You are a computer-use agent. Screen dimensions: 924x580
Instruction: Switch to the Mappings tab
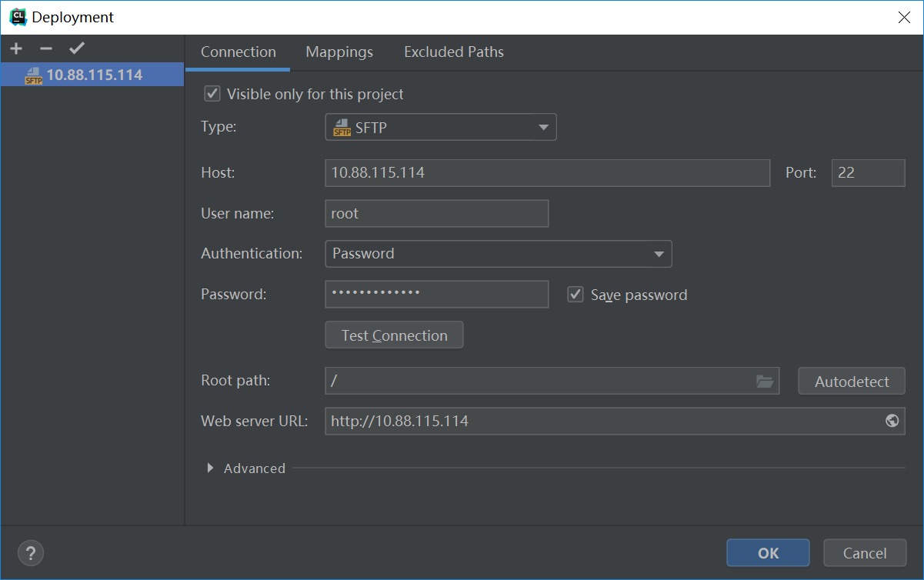coord(339,52)
